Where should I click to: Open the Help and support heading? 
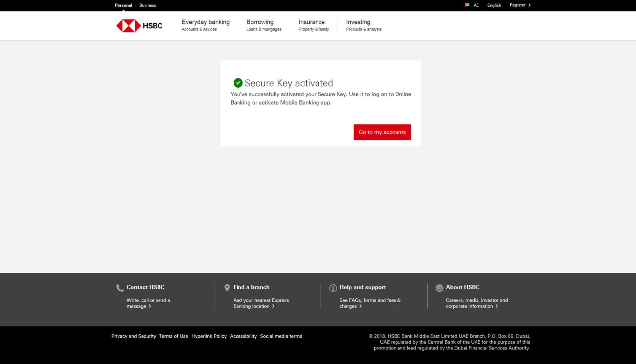pyautogui.click(x=363, y=287)
